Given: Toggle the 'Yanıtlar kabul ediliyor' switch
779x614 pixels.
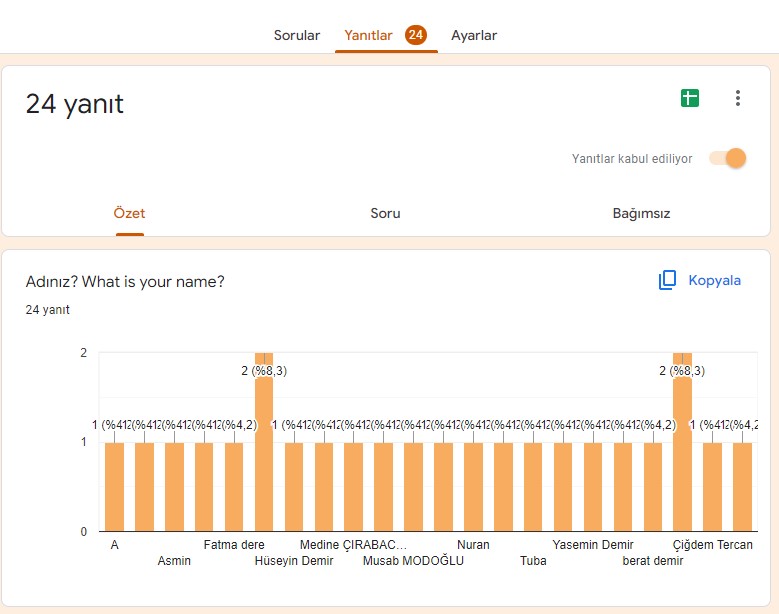Looking at the screenshot, I should click(x=728, y=158).
